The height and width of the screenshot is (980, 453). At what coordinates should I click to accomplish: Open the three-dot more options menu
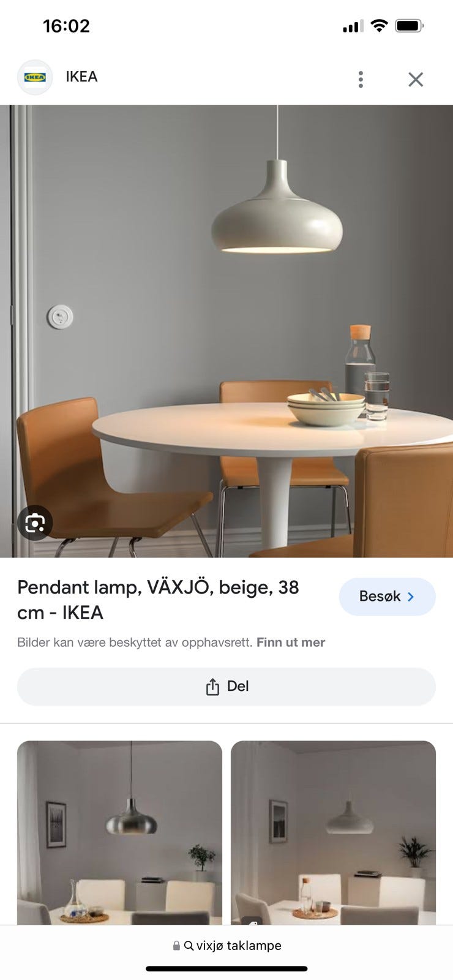point(361,79)
